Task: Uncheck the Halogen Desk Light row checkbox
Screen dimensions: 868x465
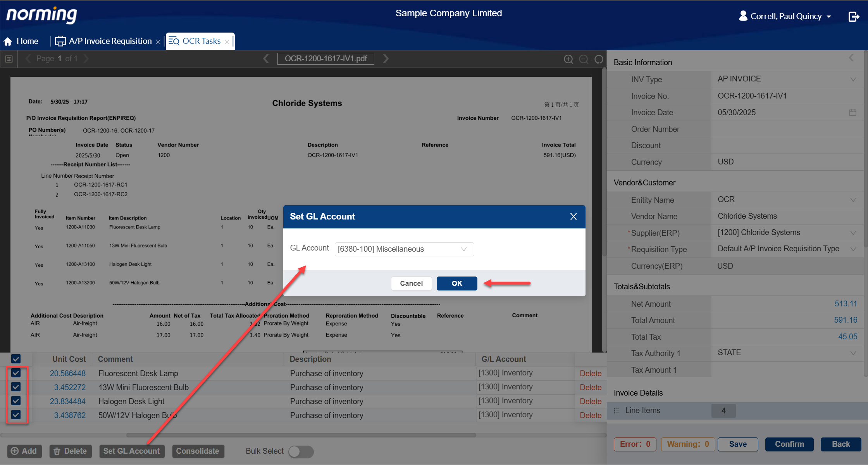Action: (x=16, y=401)
